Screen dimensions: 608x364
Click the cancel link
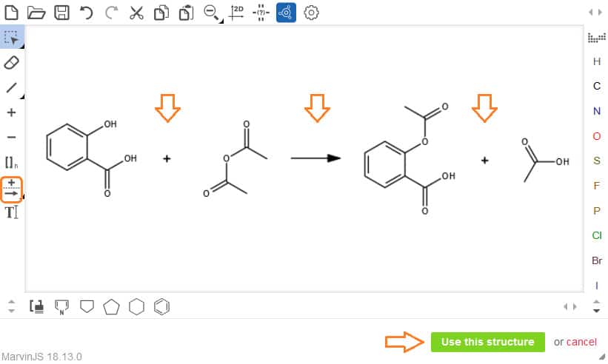click(x=581, y=342)
